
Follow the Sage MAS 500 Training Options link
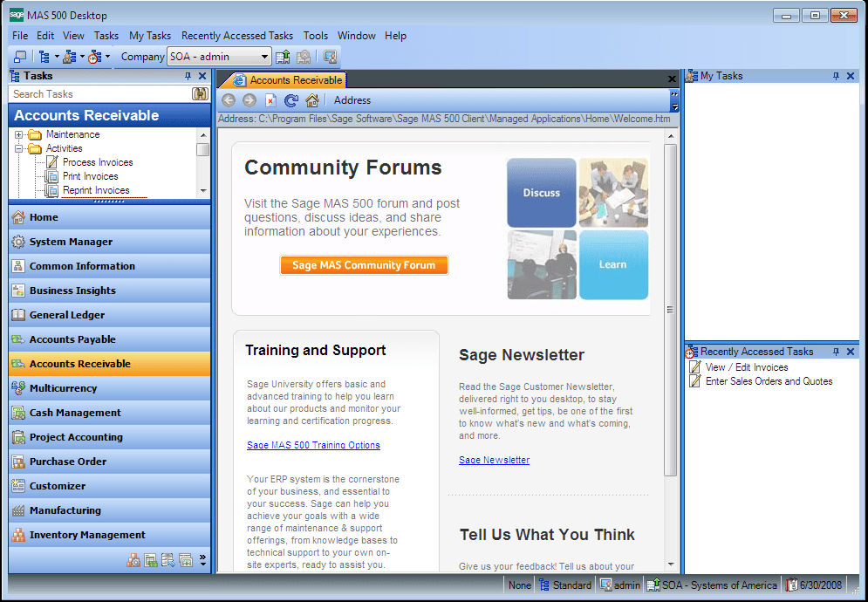(313, 445)
